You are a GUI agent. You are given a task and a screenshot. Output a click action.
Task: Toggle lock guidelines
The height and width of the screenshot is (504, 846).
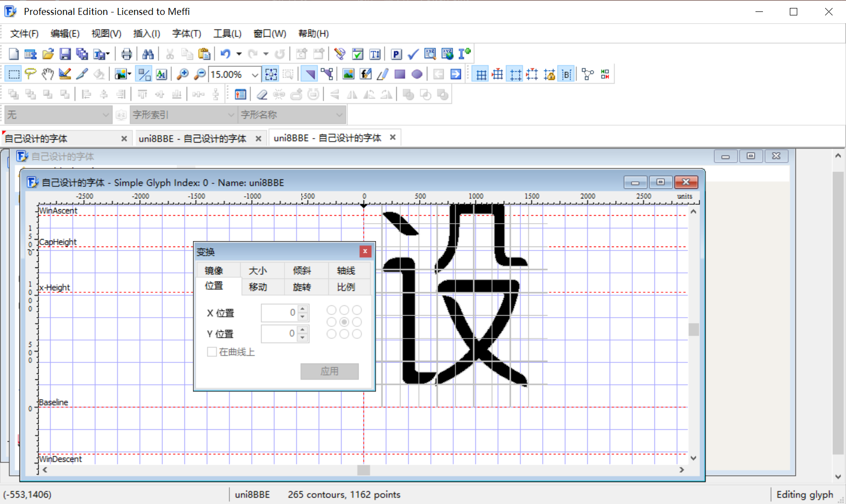tap(550, 75)
